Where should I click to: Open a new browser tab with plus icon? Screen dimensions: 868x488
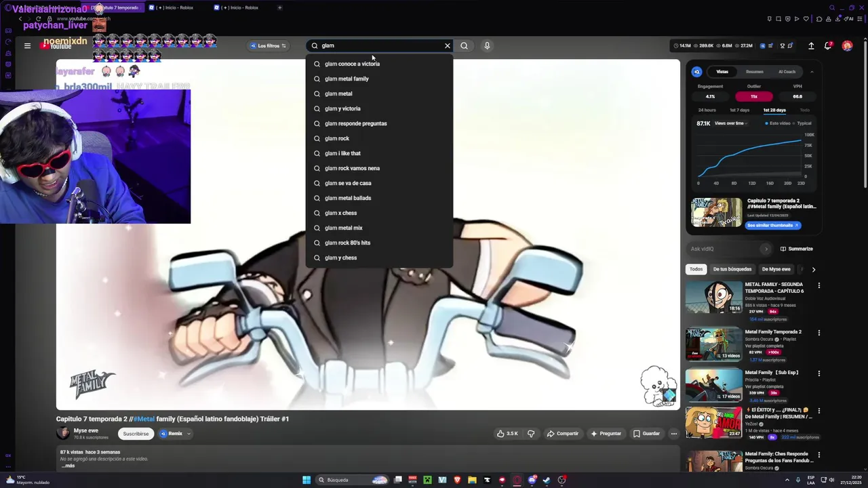pyautogui.click(x=280, y=7)
